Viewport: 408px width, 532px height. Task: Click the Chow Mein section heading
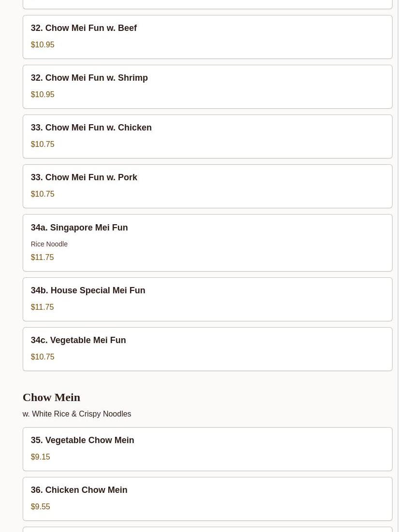point(51,397)
